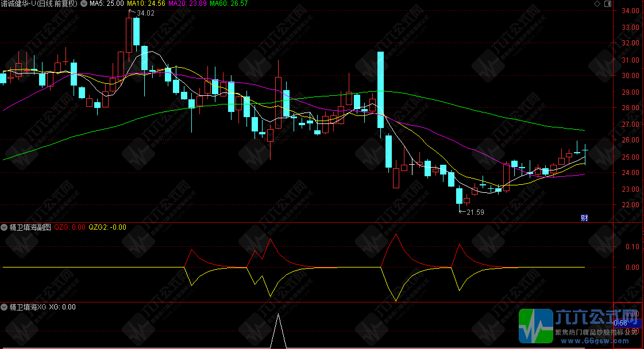Click the 六六公式网 green logo icon

point(536,326)
